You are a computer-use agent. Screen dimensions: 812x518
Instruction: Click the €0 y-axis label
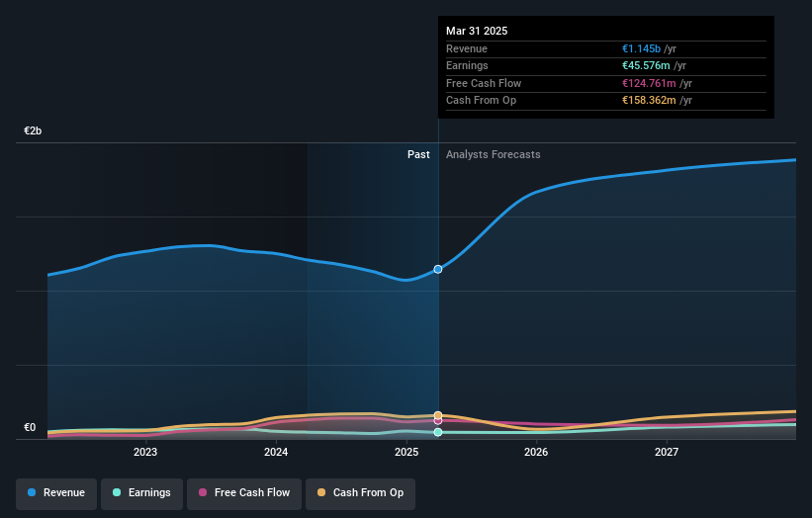click(x=30, y=427)
